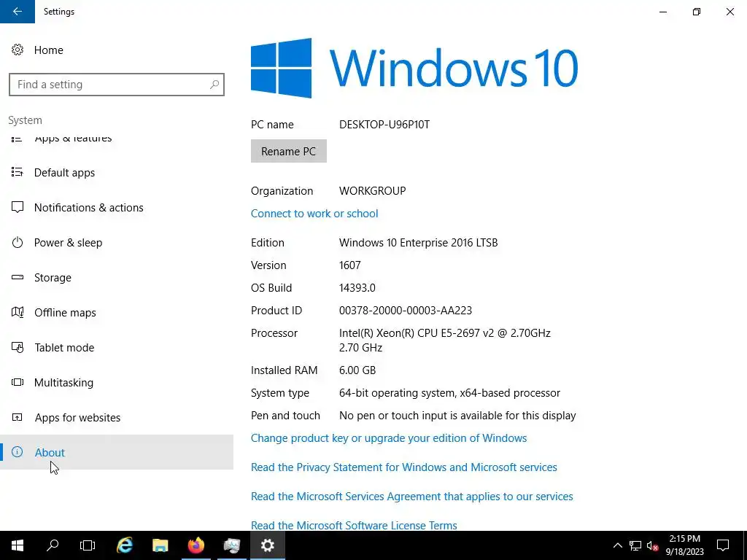Open the Microsoft Services Agreement link

tap(412, 496)
